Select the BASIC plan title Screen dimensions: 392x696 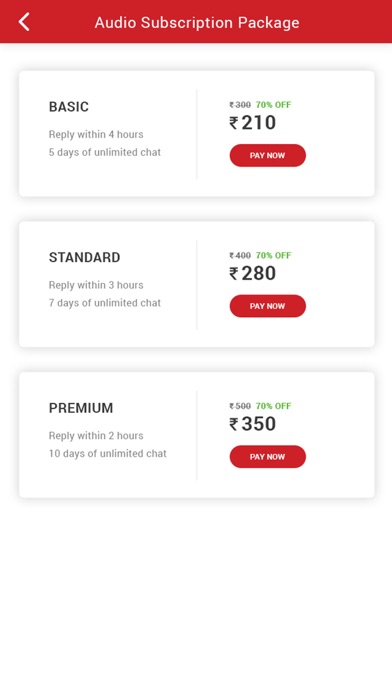tap(69, 107)
